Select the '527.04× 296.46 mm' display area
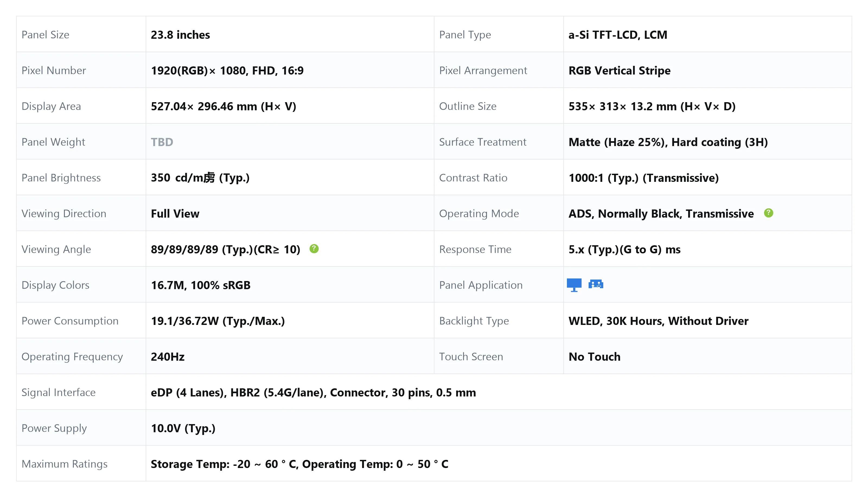The image size is (868, 497). click(204, 106)
